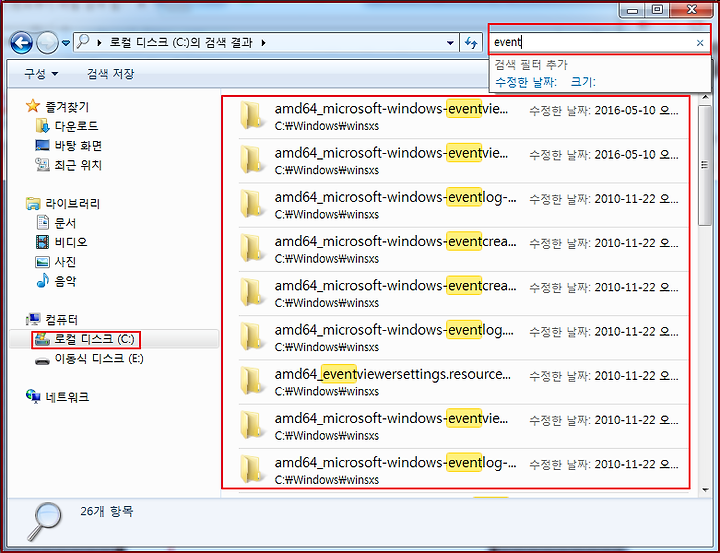Select 컴퓨터 in navigation pane
The height and width of the screenshot is (553, 720).
(x=62, y=319)
